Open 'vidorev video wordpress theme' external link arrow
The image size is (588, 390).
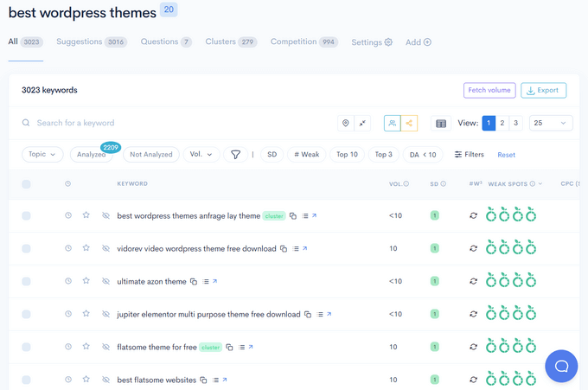[x=305, y=249]
